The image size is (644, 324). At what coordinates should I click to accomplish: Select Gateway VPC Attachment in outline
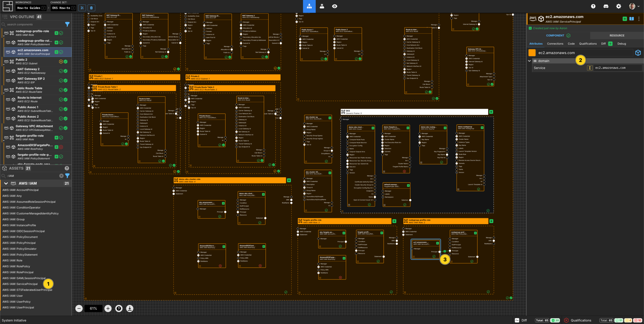pos(36,128)
